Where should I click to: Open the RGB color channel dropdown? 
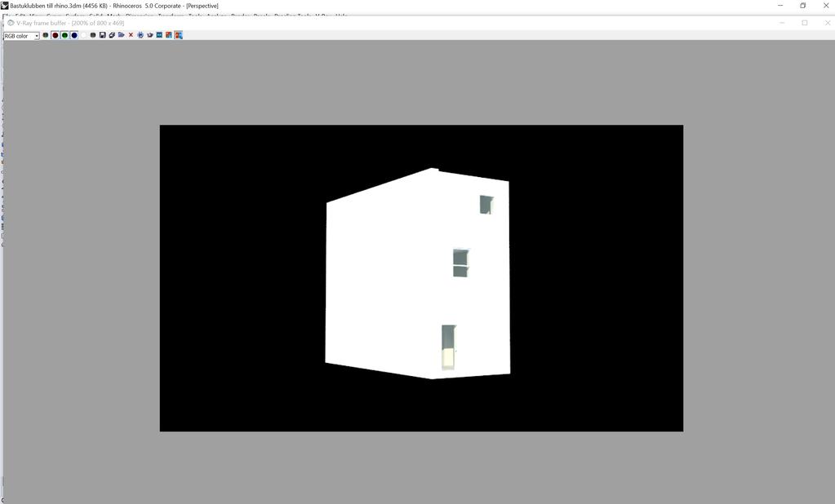21,36
